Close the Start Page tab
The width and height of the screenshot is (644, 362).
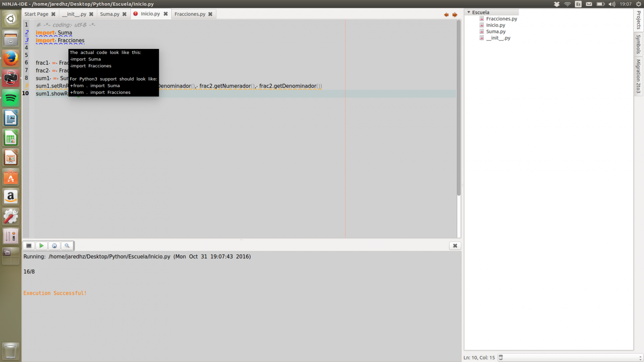(53, 14)
